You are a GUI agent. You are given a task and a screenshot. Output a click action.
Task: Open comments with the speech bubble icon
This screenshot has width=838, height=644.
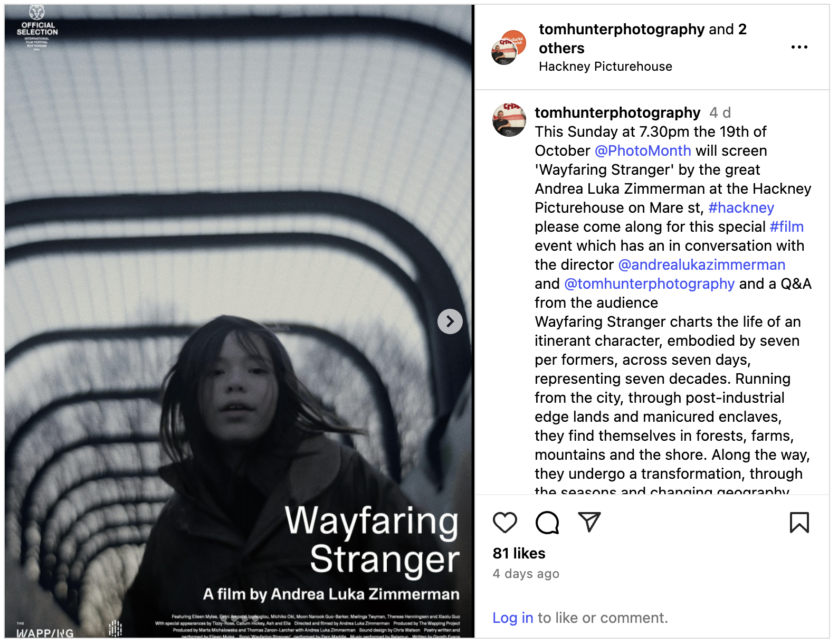click(x=547, y=523)
